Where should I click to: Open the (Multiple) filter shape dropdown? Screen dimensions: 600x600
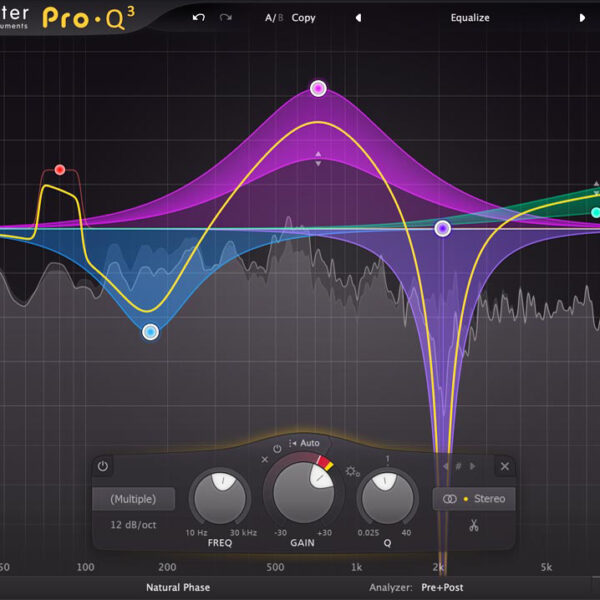pyautogui.click(x=133, y=499)
